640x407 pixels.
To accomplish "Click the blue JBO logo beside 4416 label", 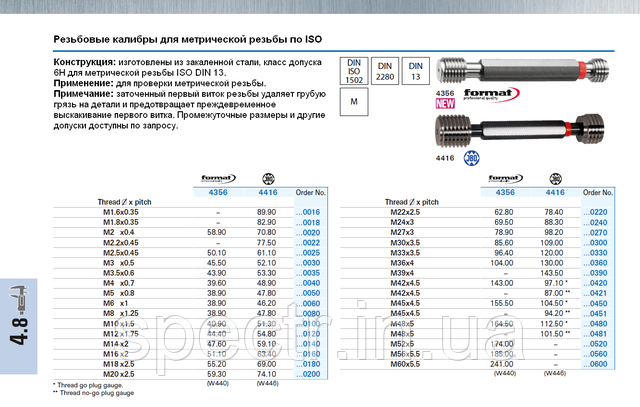I will coord(471,158).
